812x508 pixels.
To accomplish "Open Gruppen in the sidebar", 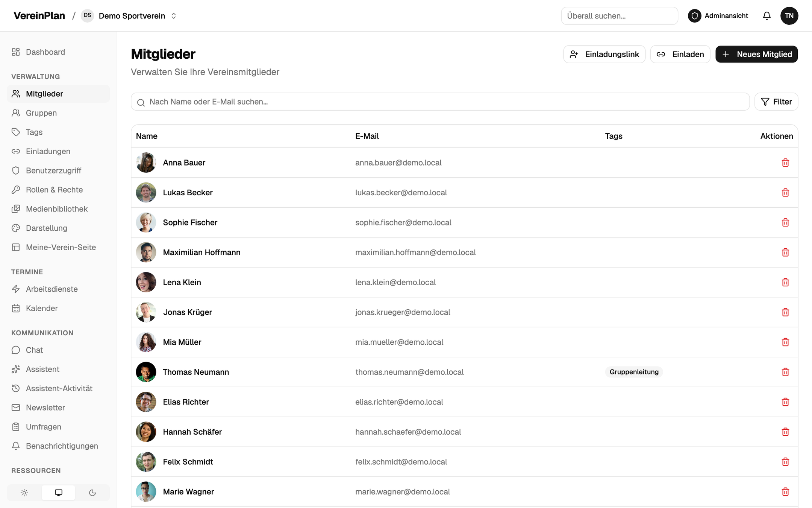I will point(58,113).
